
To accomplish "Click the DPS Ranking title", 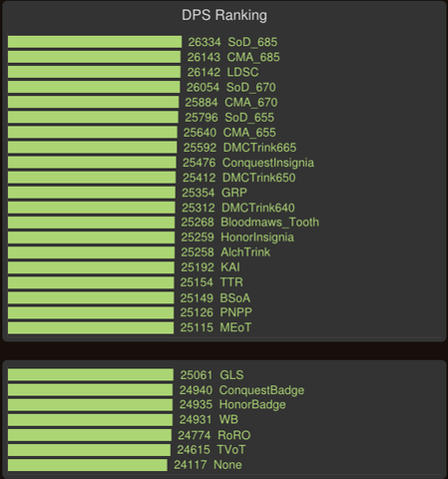I will 224,15.
